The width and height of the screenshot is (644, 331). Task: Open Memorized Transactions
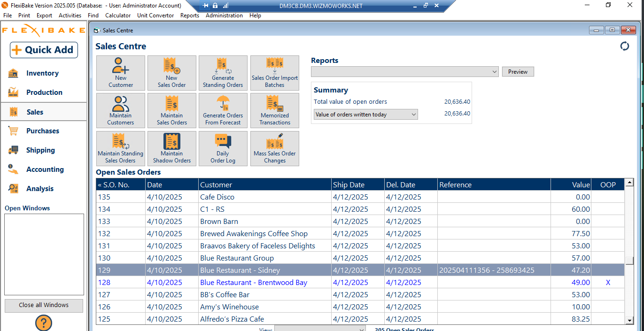[275, 110]
